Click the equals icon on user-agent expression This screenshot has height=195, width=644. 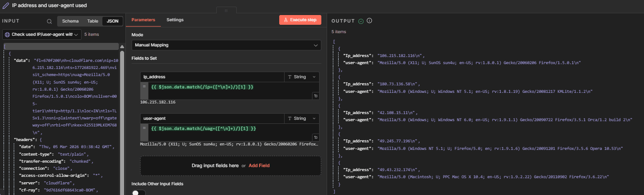click(x=144, y=128)
